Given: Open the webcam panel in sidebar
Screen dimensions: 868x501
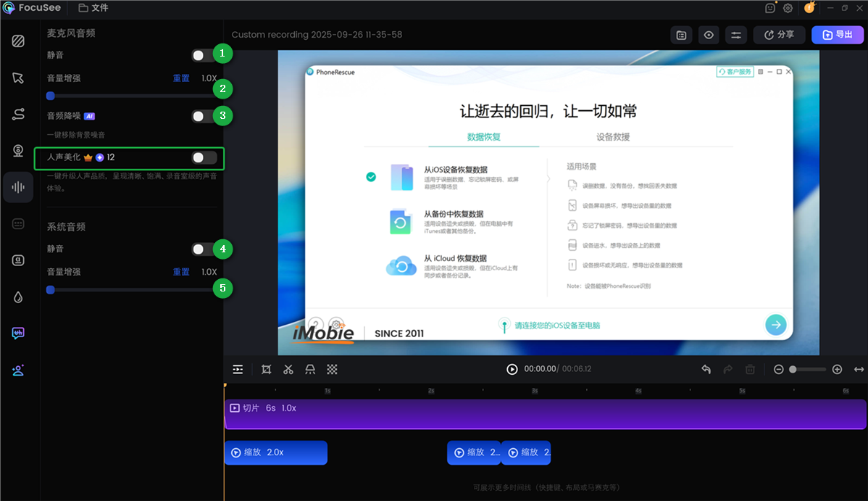Looking at the screenshot, I should pos(17,151).
